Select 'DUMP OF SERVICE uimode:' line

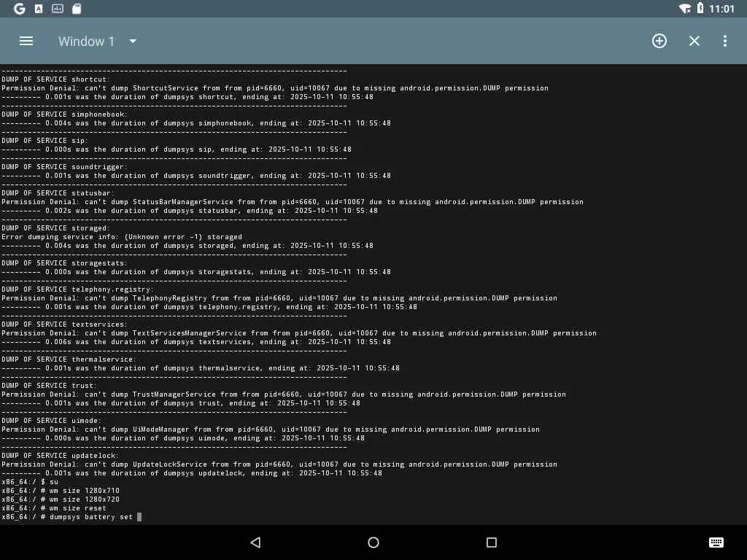tap(52, 421)
